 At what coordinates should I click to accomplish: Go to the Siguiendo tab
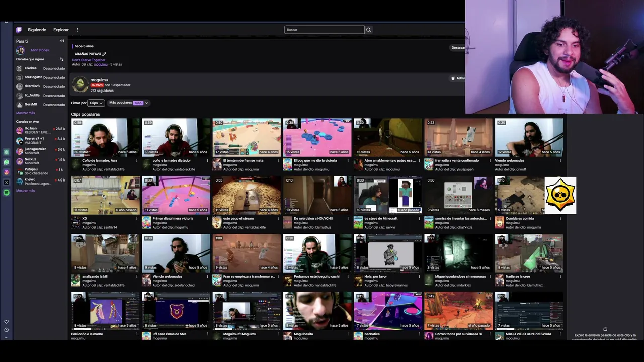click(37, 30)
